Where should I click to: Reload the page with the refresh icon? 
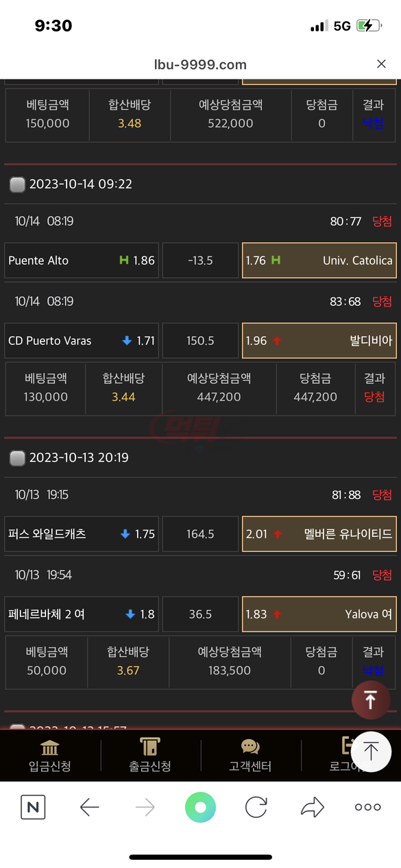point(256,808)
